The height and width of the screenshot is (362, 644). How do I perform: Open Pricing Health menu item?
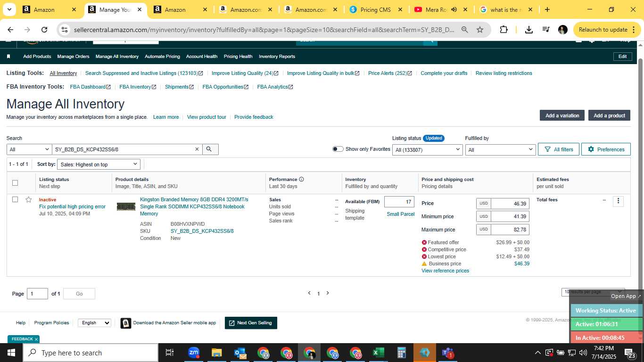238,57
